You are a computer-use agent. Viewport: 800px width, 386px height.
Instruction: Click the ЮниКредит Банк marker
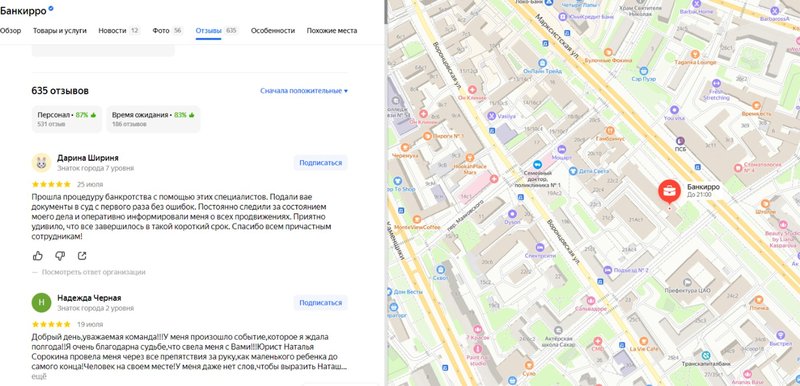point(563,16)
